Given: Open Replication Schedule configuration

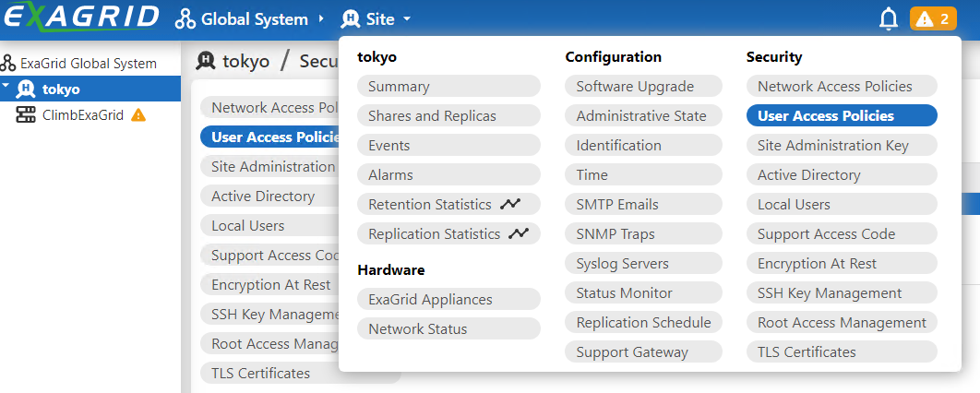Looking at the screenshot, I should tap(644, 322).
